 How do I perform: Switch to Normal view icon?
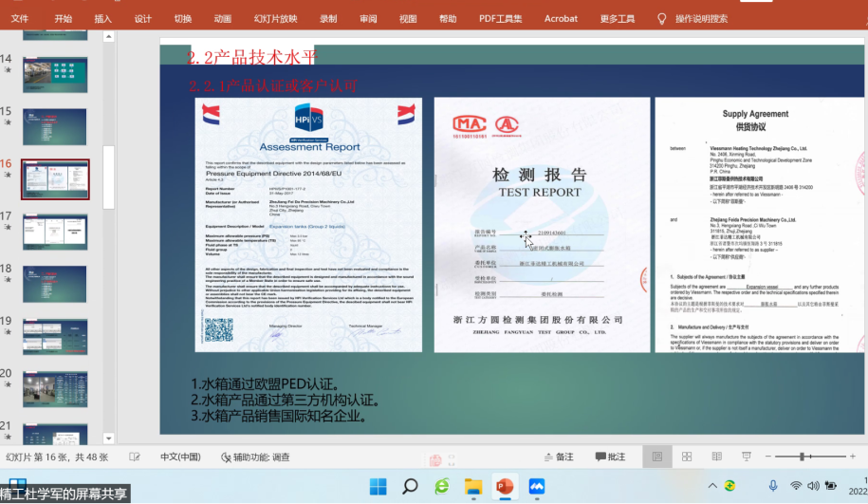click(x=657, y=457)
